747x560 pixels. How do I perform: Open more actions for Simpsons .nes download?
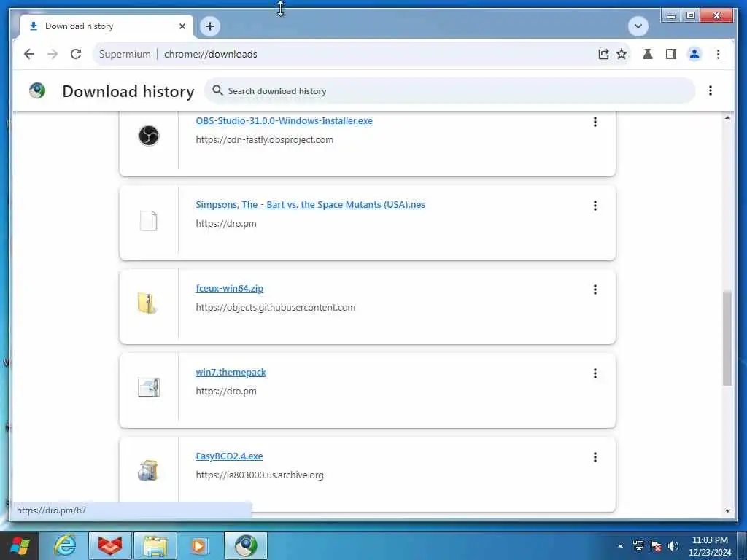click(x=595, y=206)
